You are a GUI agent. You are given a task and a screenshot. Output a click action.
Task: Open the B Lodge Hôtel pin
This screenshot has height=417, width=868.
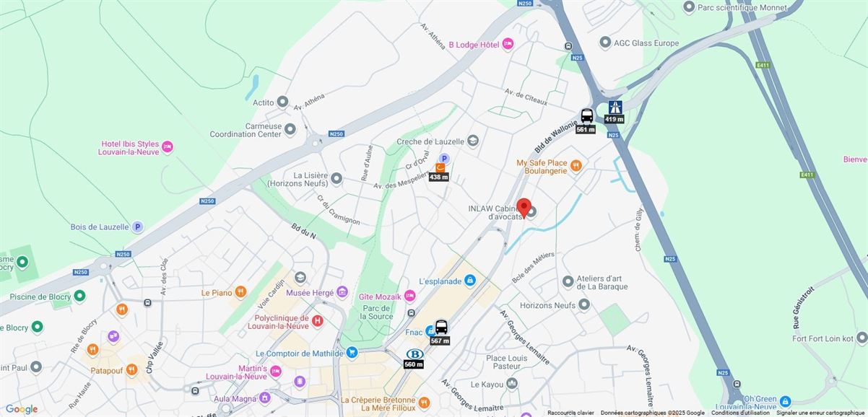click(508, 45)
